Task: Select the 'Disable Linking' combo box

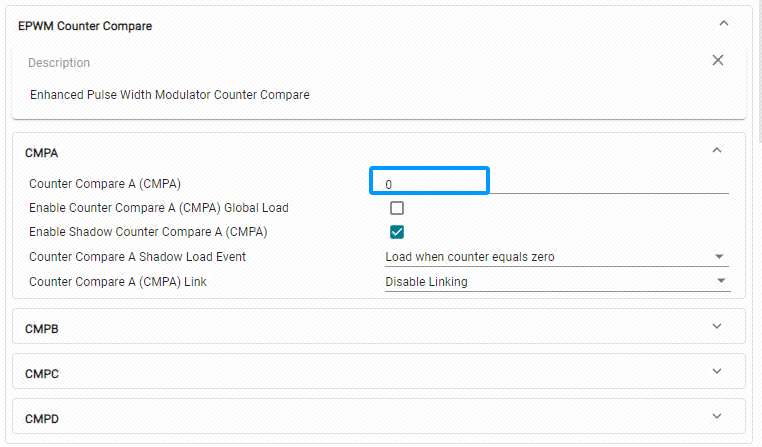Action: click(557, 282)
